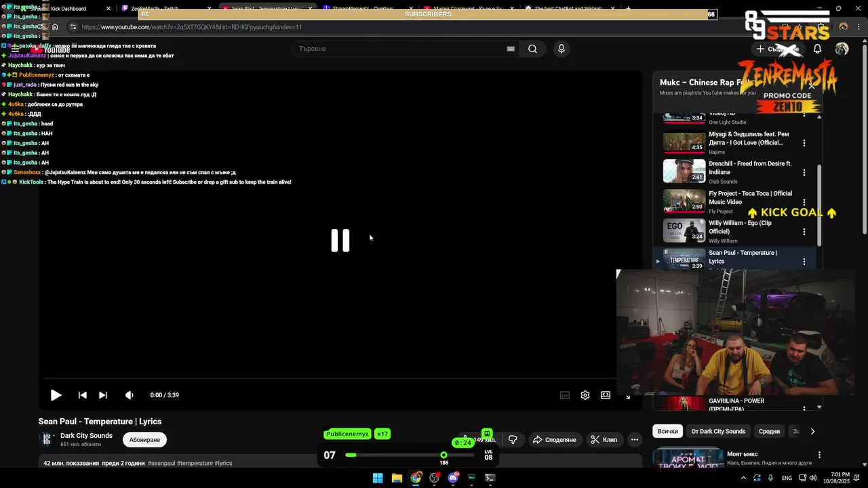The height and width of the screenshot is (488, 868).
Task: Click the YouTube search button
Action: pos(532,49)
